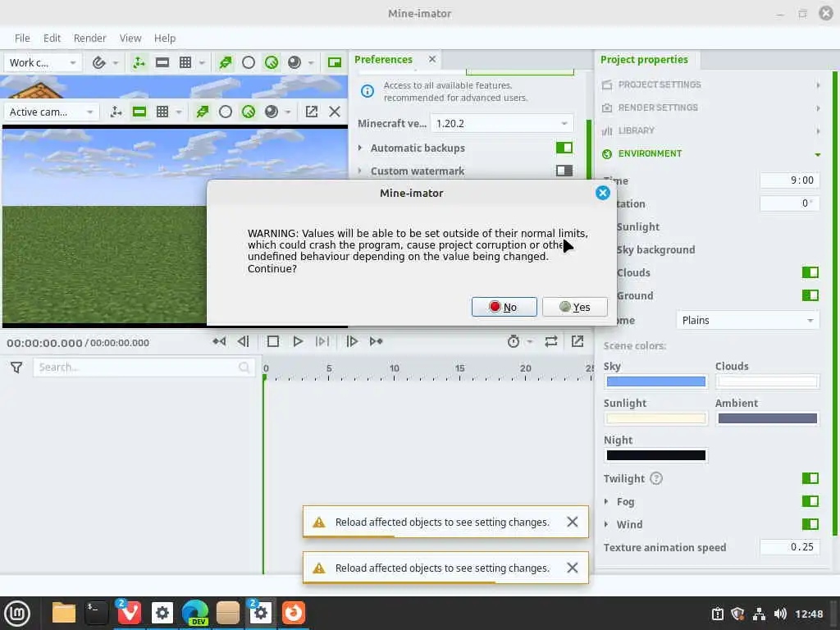Toggle Ground environment switch
Screen dimensions: 840x630
pyautogui.click(x=810, y=295)
